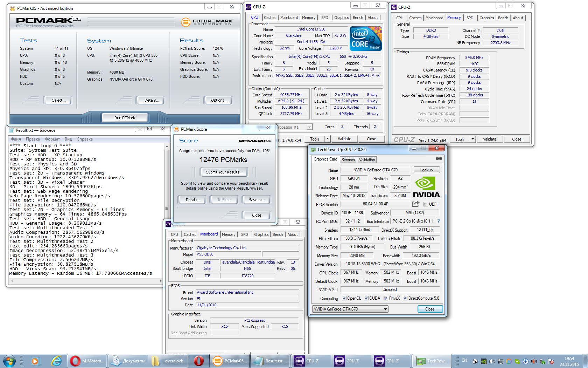The height and width of the screenshot is (368, 588).
Task: Open NVIDIA logo in GPU-Z window
Action: coord(426,188)
